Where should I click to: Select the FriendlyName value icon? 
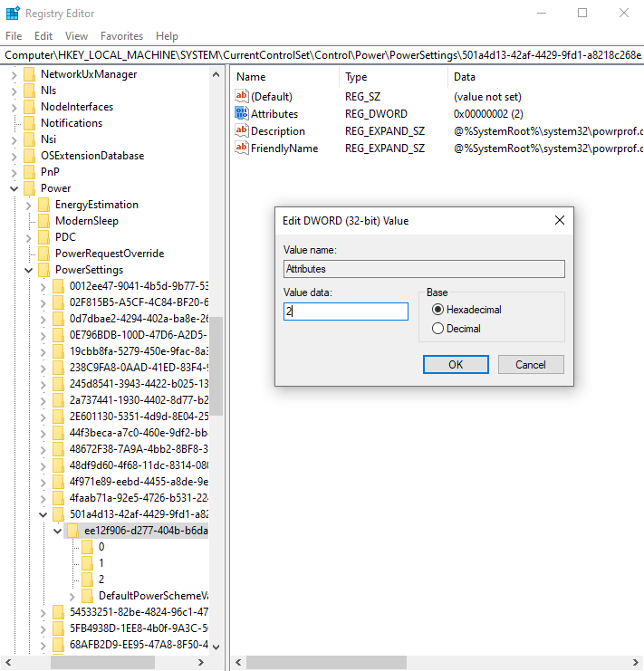tap(241, 149)
